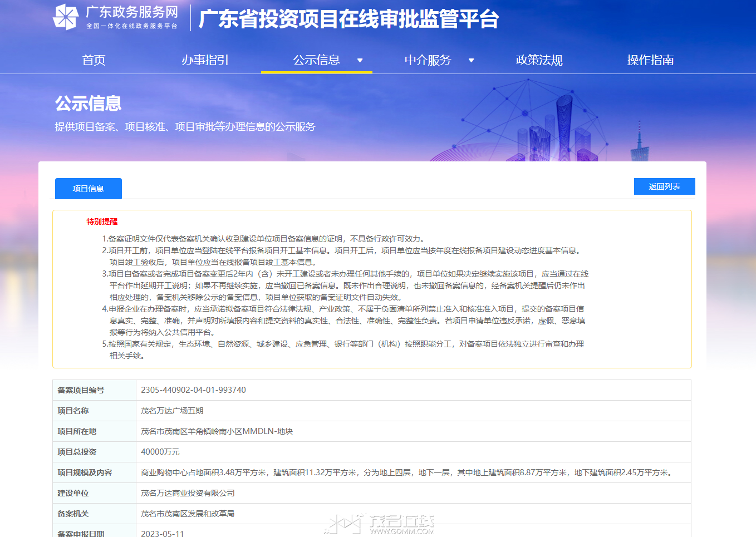Click the project number 2305-440902-04-01-993740

pos(193,390)
